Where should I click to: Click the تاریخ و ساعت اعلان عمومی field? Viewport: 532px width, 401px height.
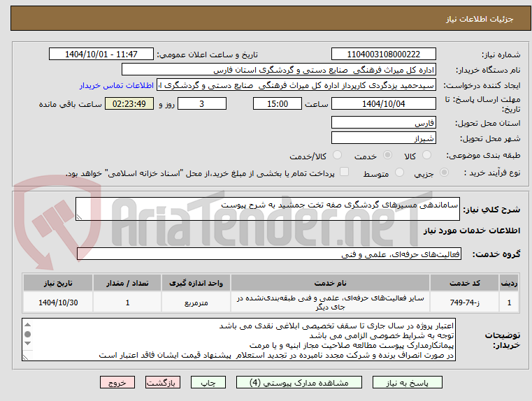[101, 54]
